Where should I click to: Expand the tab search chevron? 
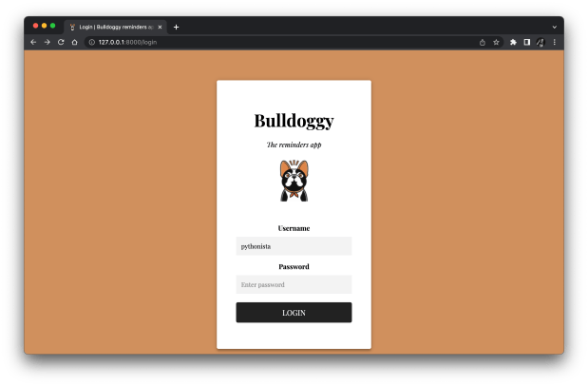pyautogui.click(x=554, y=27)
